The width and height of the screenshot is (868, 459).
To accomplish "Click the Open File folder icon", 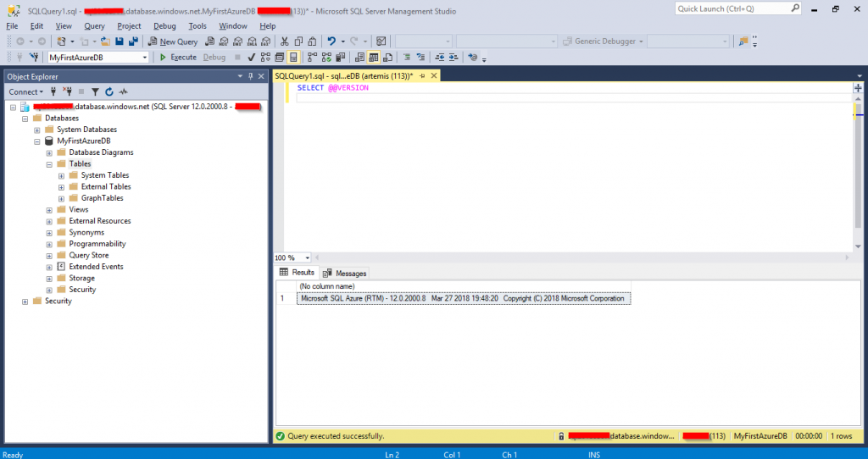I will [x=105, y=41].
